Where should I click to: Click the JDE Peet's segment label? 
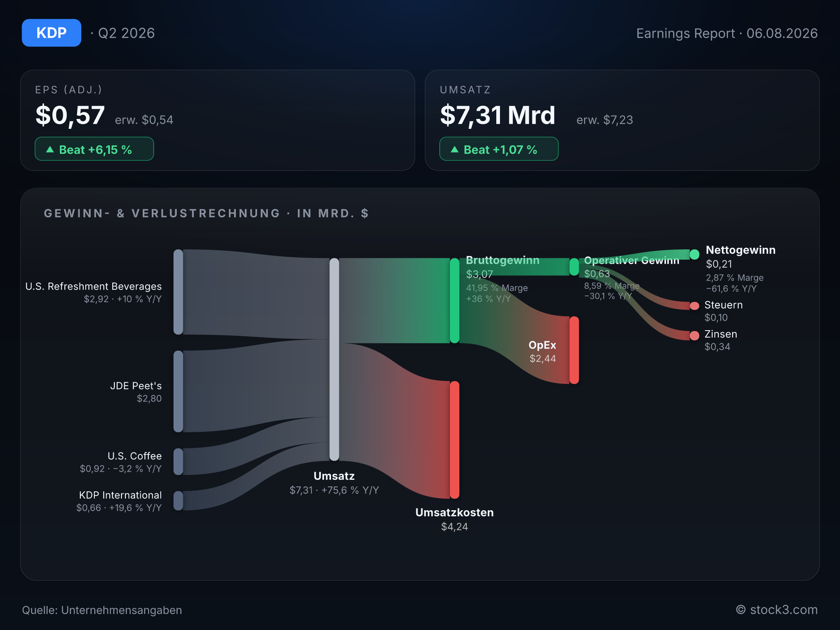(136, 386)
